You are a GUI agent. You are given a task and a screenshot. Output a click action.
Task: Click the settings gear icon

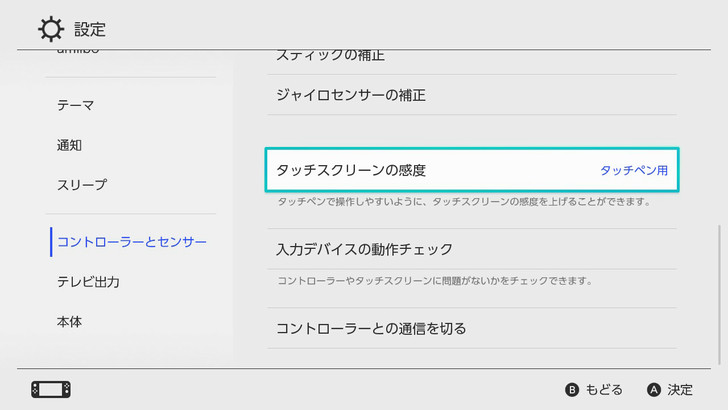point(51,29)
